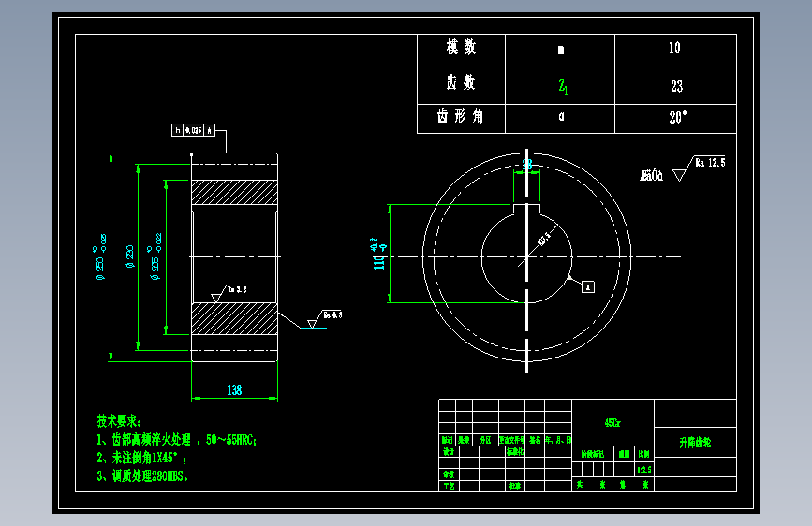Select the 设计 cell in title block
This screenshot has height=526, width=812.
[449, 451]
